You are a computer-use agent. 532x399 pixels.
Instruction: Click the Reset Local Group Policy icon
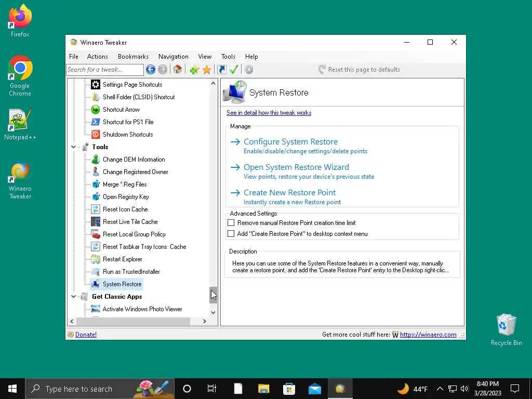[x=96, y=234]
